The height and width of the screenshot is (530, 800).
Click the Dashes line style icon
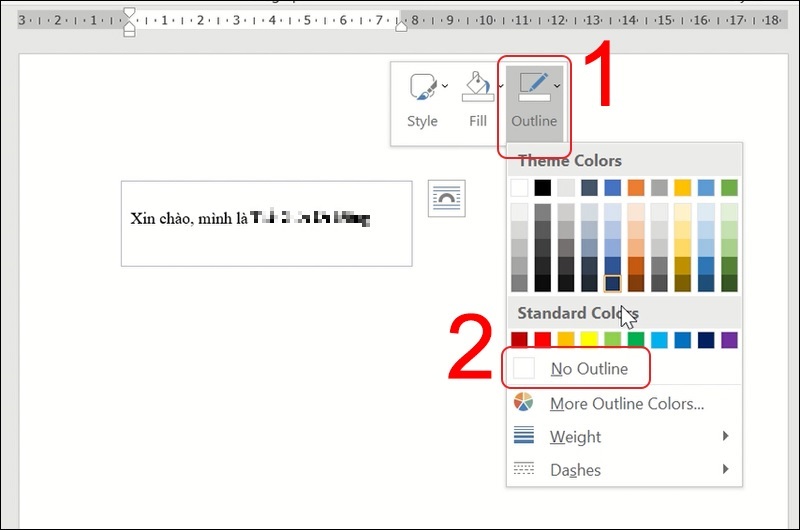tap(523, 469)
